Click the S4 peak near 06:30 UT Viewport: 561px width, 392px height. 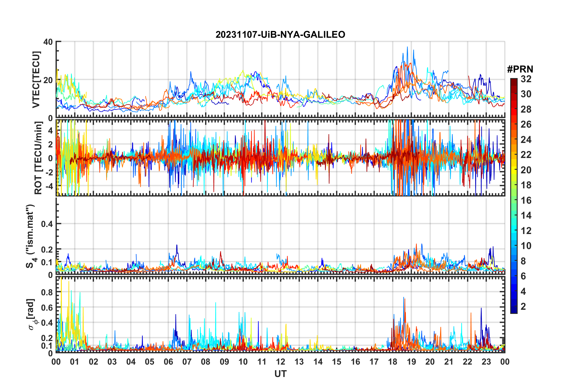[177, 246]
